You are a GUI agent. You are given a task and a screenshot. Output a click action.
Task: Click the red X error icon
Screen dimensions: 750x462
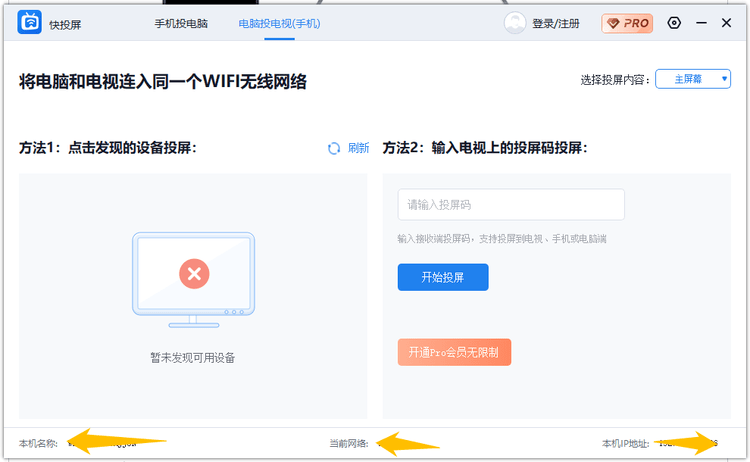click(194, 273)
